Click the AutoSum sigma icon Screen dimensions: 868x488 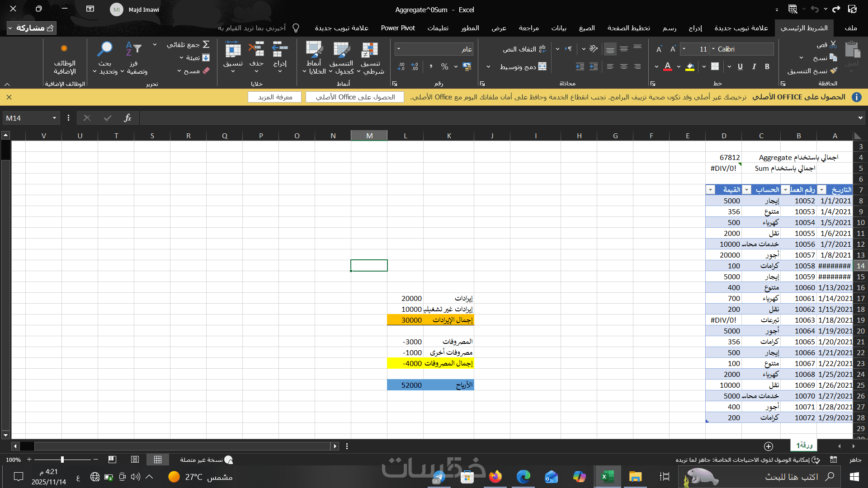206,44
